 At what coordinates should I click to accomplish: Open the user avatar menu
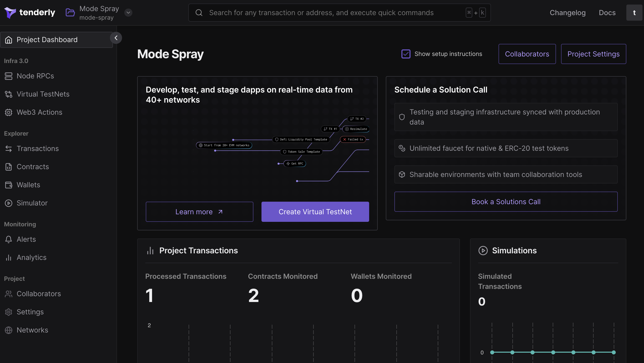point(634,13)
